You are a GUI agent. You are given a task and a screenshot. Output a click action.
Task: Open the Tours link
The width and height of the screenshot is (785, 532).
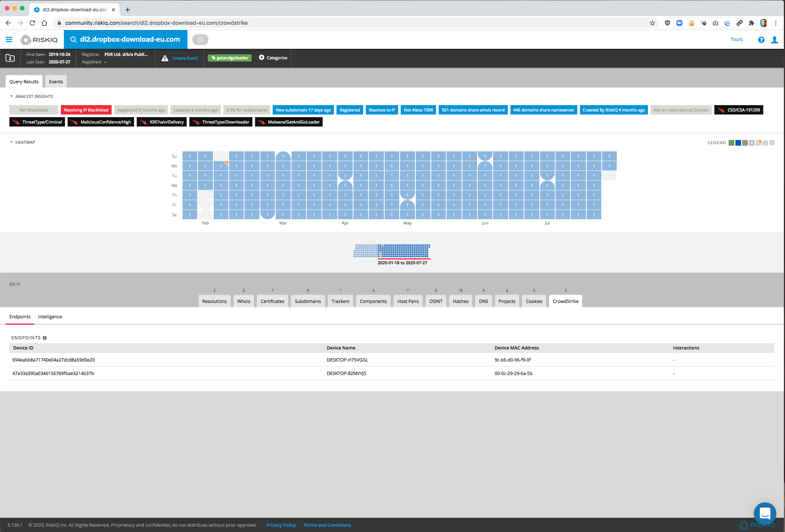737,39
